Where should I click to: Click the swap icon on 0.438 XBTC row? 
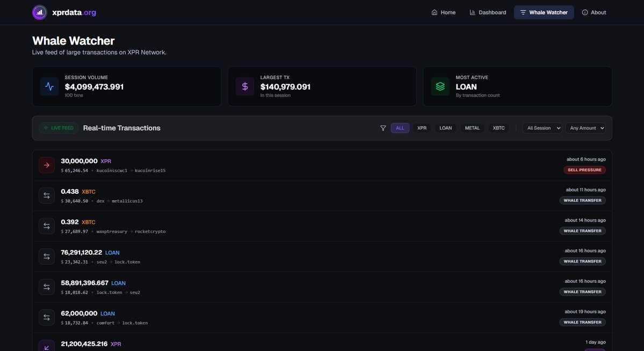tap(47, 195)
